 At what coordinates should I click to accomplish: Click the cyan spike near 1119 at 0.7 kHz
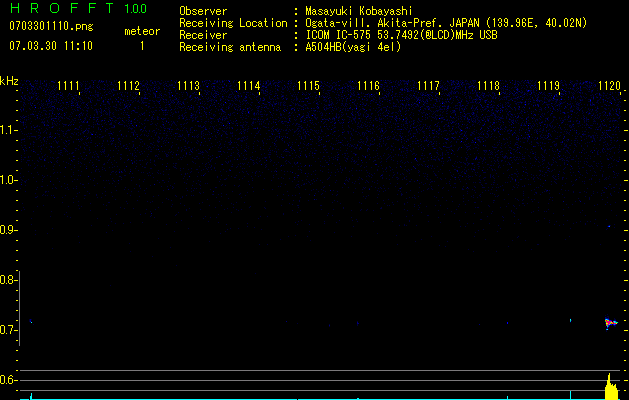click(570, 320)
